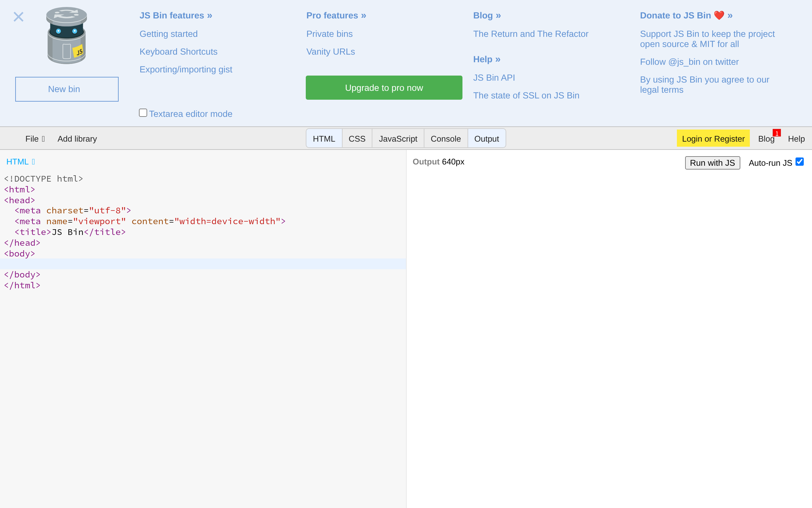
Task: Open the JavaScript panel tab
Action: pos(398,138)
